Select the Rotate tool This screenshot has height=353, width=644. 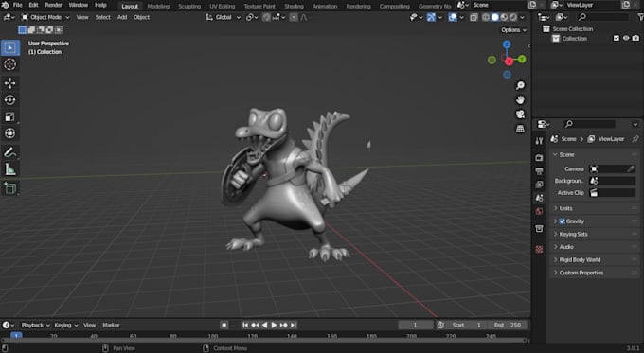[9, 100]
